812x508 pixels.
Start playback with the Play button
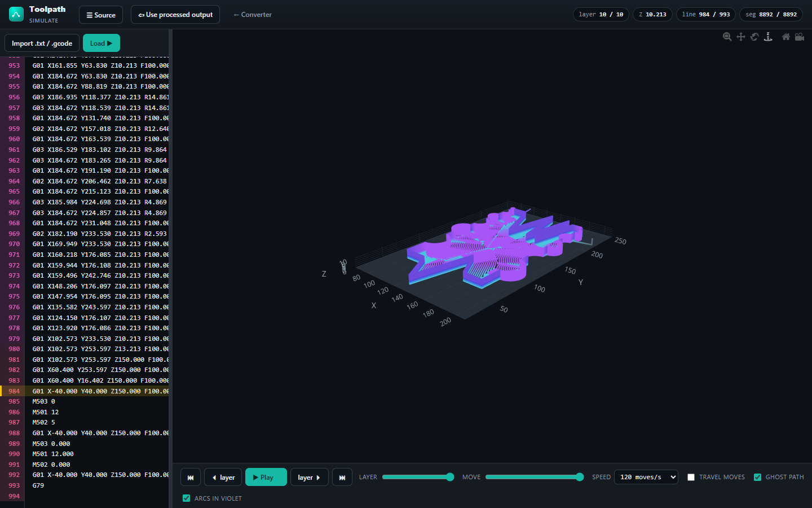266,477
